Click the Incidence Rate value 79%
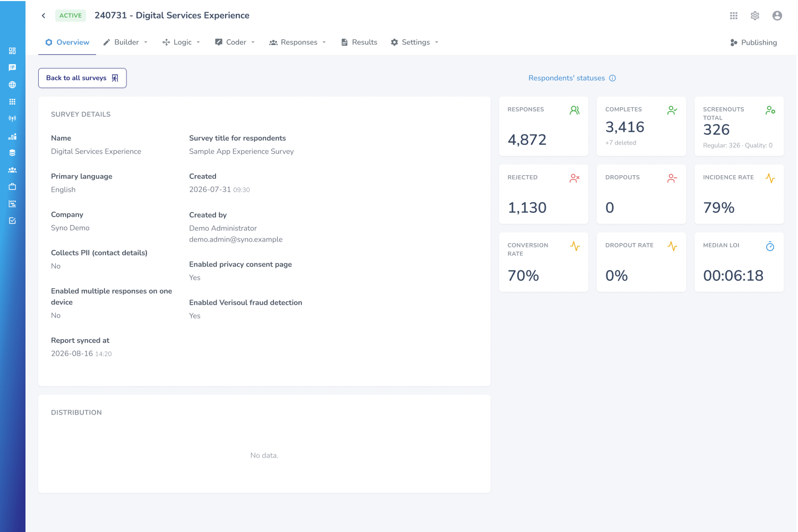This screenshot has width=798, height=532. pos(719,208)
